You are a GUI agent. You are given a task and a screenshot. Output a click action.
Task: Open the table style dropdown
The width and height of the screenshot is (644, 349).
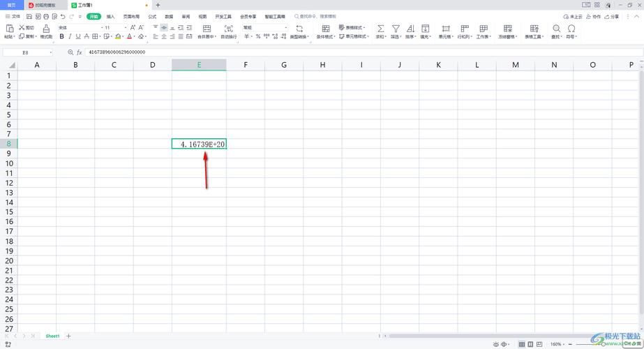point(352,27)
